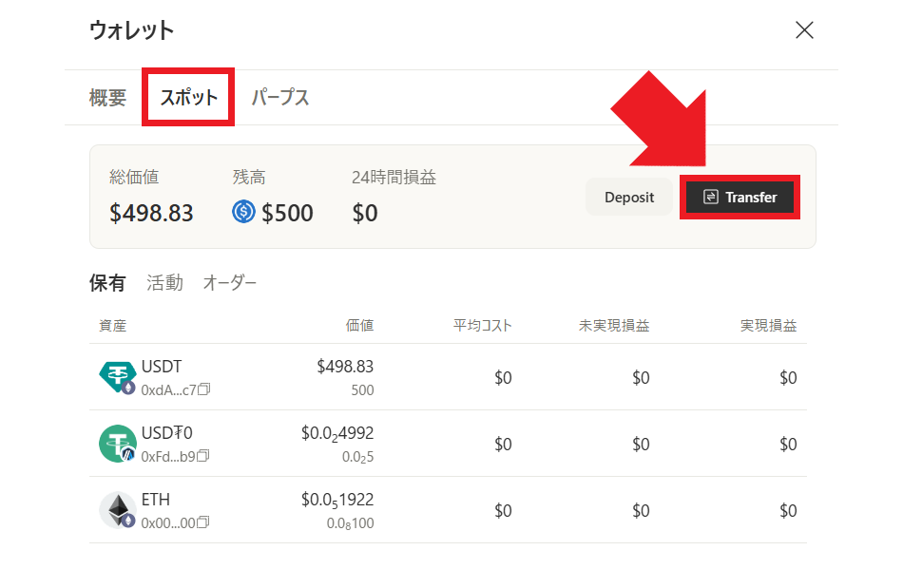Viewport: 903px width, 588px height.
Task: Select the ETH asset row name
Action: click(x=156, y=500)
